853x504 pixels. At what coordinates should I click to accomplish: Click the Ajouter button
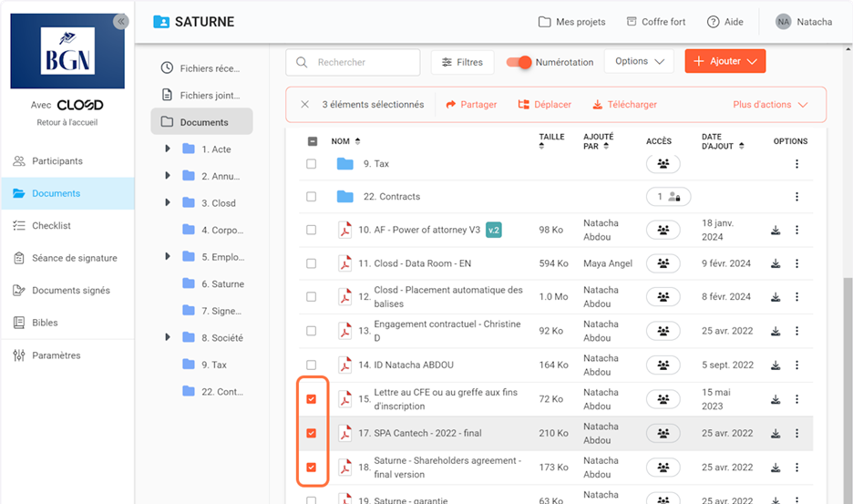coord(725,62)
